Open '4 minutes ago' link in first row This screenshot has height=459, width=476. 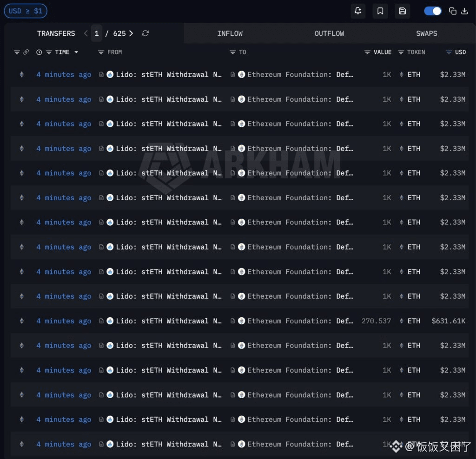coord(64,75)
